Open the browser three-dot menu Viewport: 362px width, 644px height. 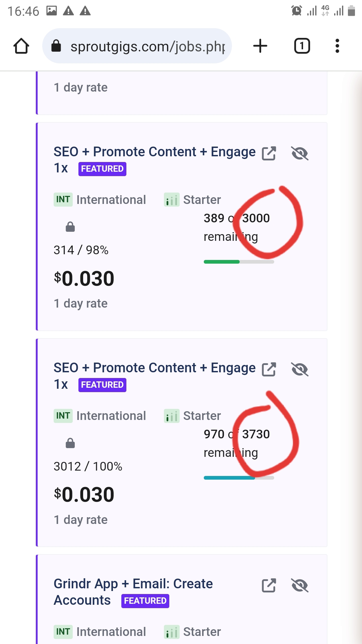point(337,46)
